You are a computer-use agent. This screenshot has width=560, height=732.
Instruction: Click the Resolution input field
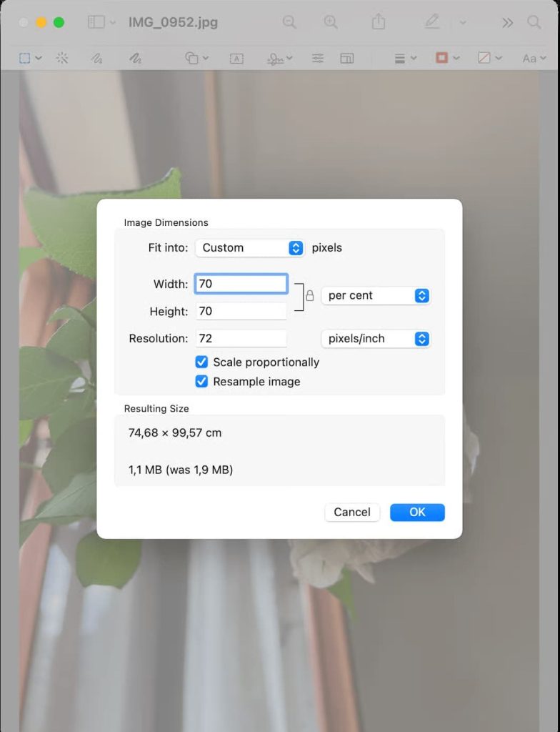point(241,338)
